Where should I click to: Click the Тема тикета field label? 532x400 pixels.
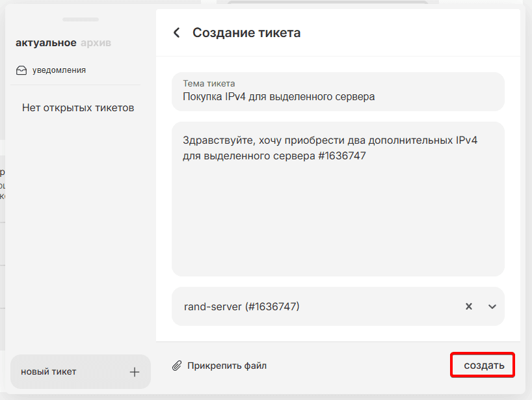pos(209,83)
